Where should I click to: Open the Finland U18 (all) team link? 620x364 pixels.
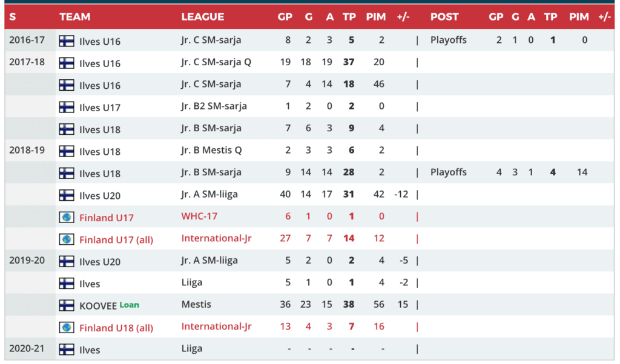tap(116, 328)
